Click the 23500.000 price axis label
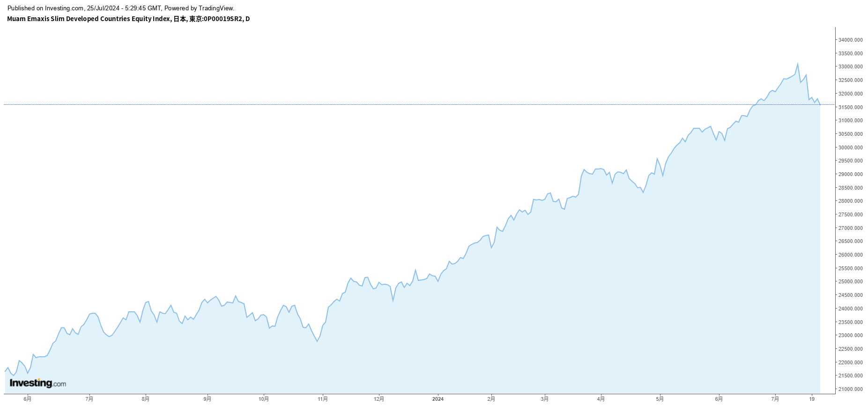Image resolution: width=868 pixels, height=405 pixels. click(x=850, y=322)
